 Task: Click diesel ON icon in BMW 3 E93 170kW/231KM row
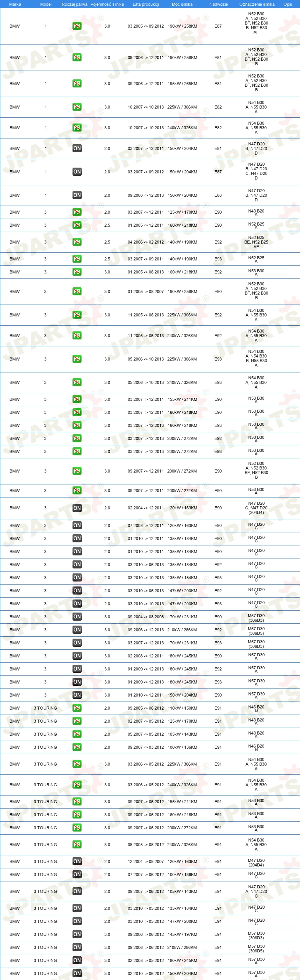point(77,643)
